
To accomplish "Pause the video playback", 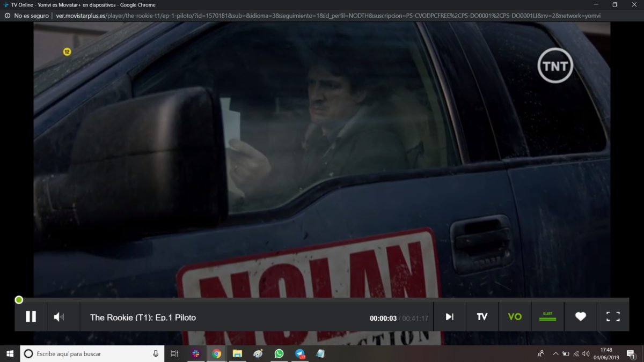I will coord(31,316).
